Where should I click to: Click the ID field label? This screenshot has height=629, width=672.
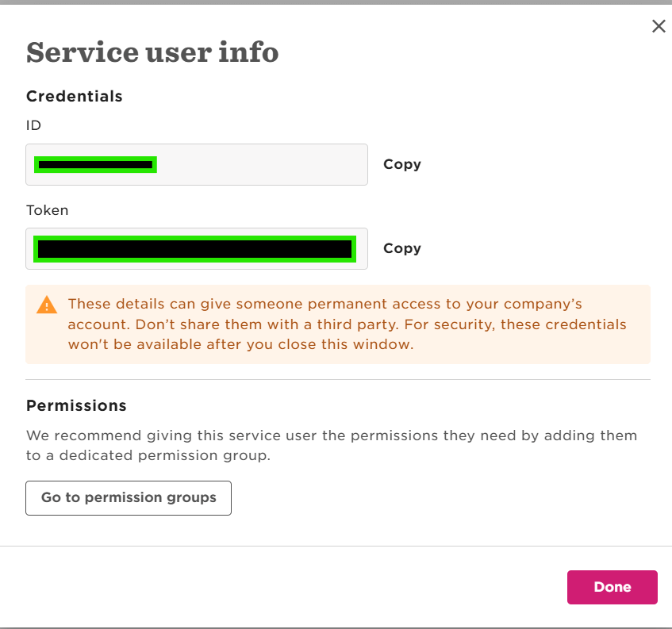[x=33, y=125]
